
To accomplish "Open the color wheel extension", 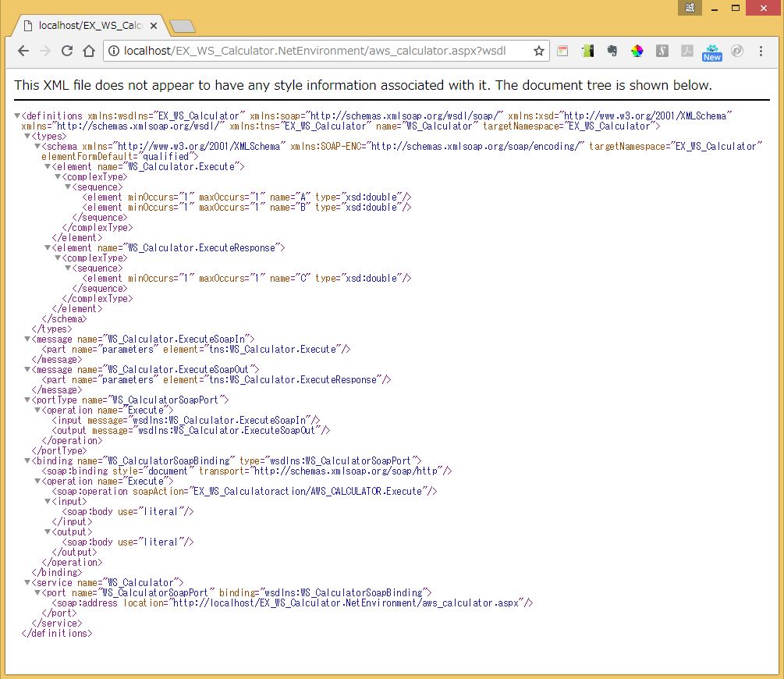I will tap(637, 51).
